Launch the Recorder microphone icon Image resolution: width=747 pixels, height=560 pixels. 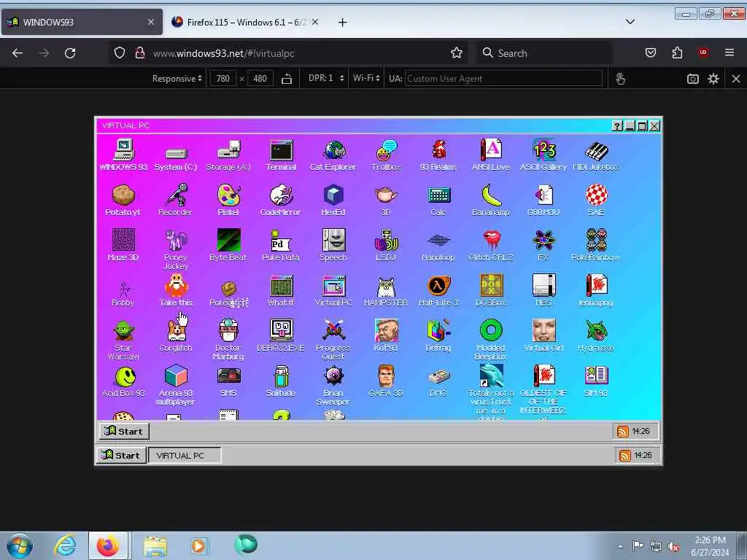point(176,200)
